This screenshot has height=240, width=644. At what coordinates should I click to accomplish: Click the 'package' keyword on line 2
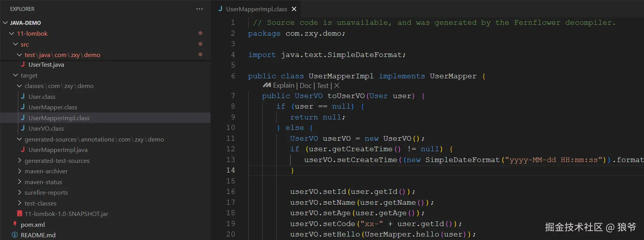264,33
